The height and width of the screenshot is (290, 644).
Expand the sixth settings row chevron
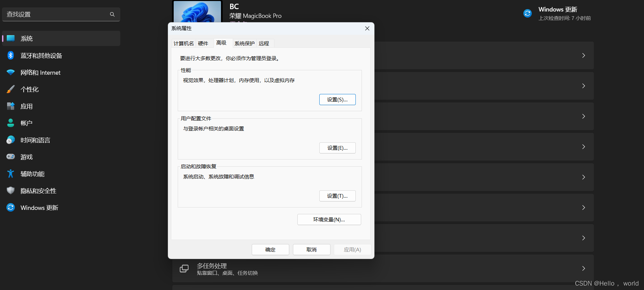[x=584, y=208]
